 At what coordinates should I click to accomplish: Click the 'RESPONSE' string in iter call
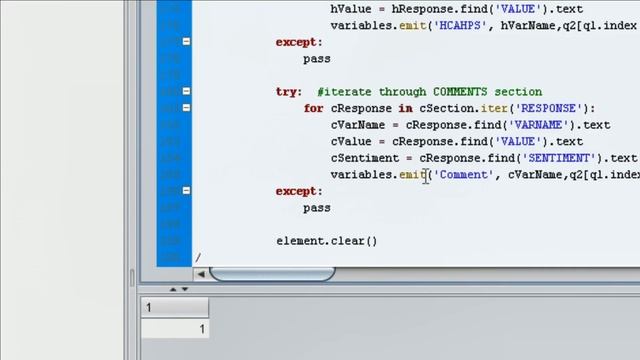coord(548,108)
